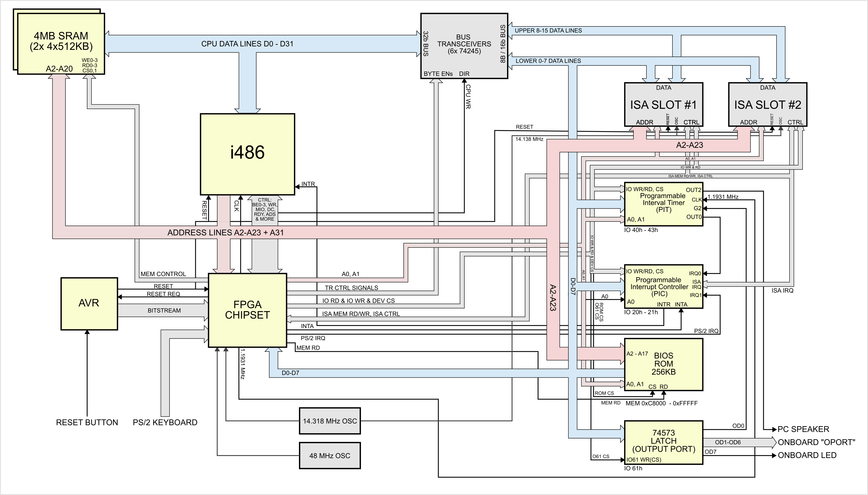
Task: Click the ADDRESS LINES A2-A23 + A31 bus
Action: 225,232
